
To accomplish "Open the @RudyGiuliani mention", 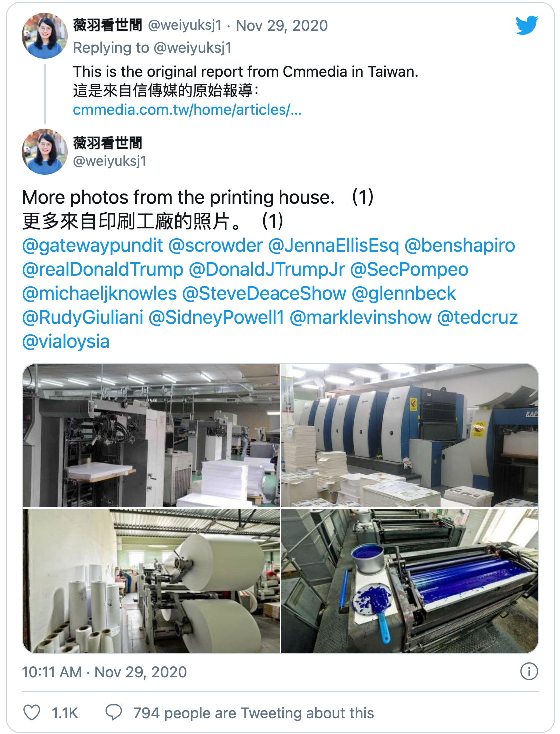I will 83,317.
